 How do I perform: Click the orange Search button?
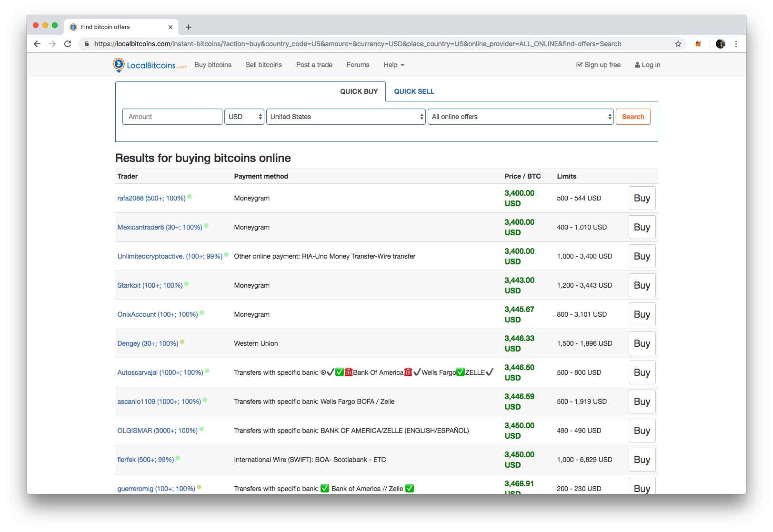coord(633,117)
